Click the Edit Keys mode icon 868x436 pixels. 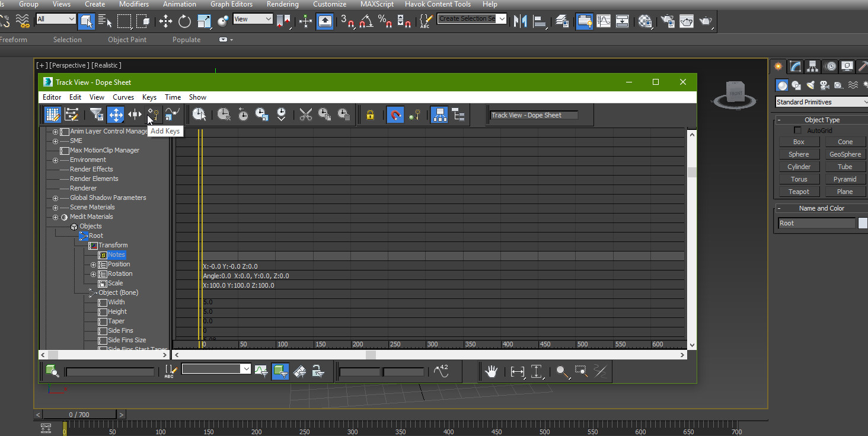coord(52,114)
